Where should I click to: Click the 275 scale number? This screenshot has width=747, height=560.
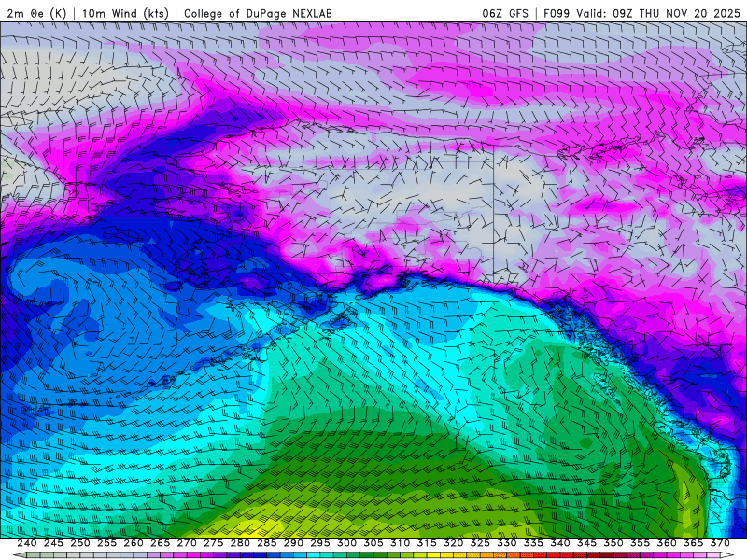tap(214, 543)
